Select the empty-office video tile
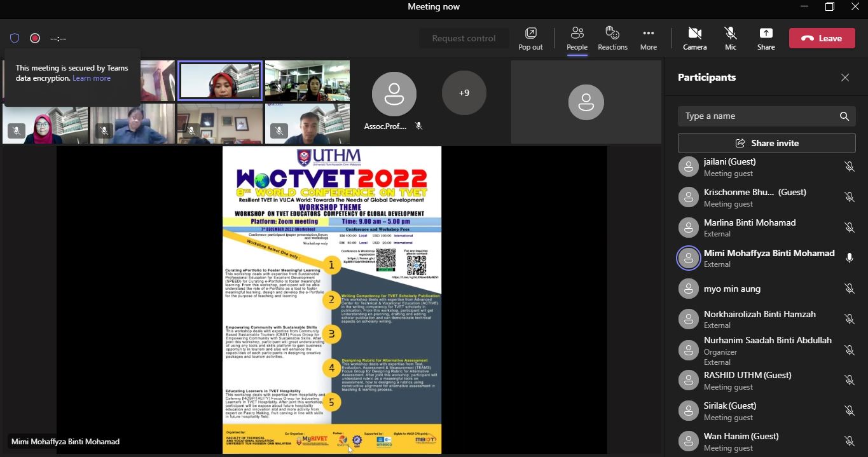Screen dimensions: 868x457 coord(219,124)
